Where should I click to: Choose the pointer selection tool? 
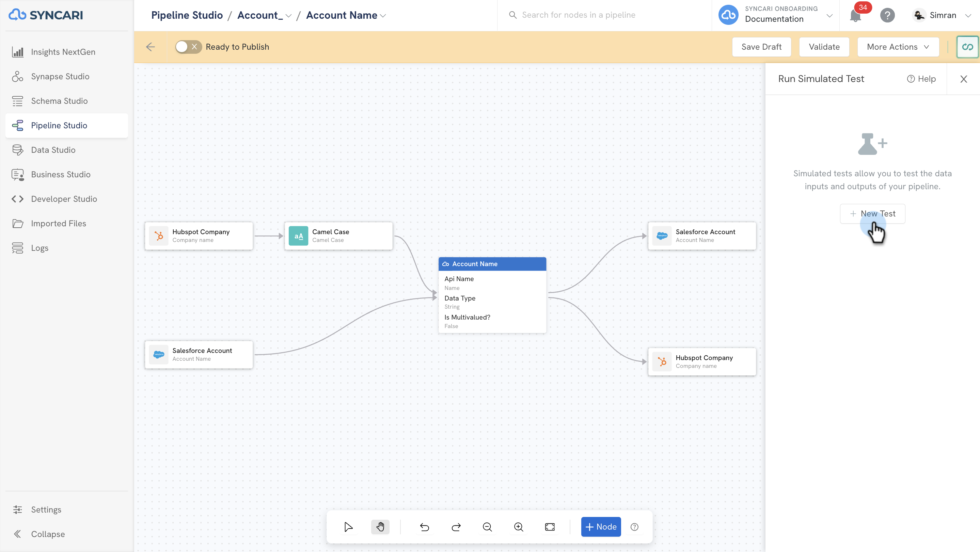point(348,527)
